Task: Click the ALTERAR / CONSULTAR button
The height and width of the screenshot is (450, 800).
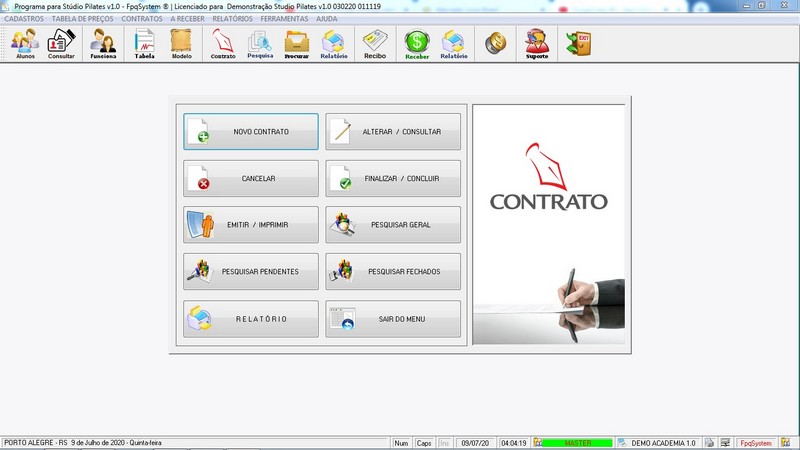Action: pos(393,132)
